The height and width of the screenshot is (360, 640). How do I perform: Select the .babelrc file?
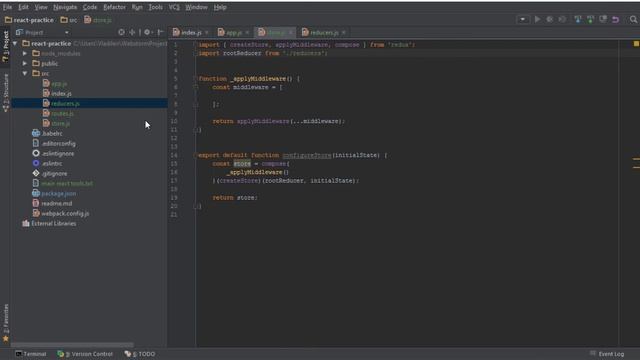point(52,133)
